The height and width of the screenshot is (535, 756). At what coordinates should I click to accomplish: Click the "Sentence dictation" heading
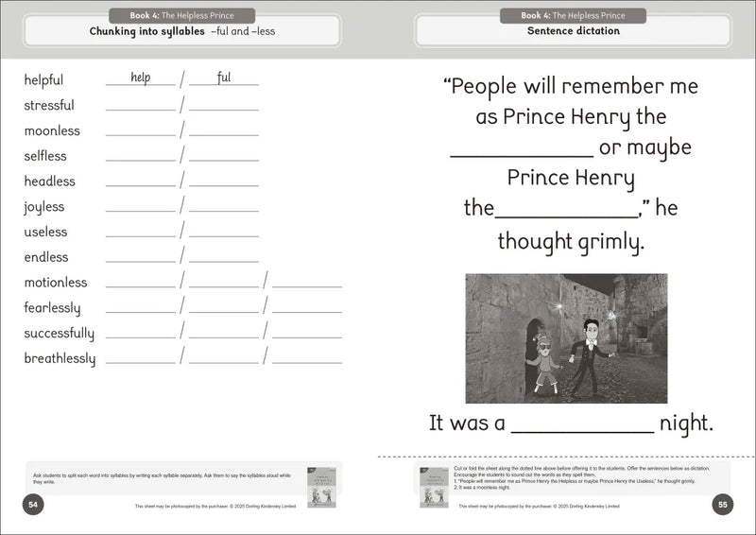(574, 31)
